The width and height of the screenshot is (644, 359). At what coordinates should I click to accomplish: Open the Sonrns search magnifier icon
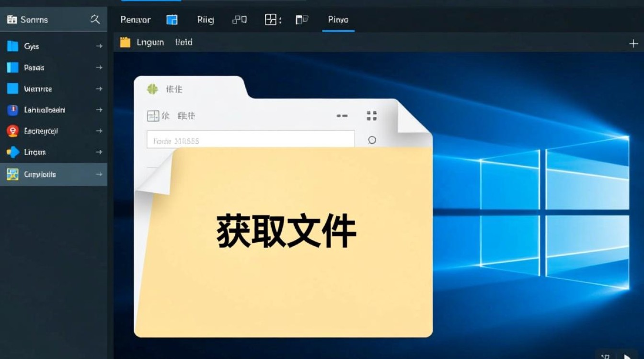[95, 20]
